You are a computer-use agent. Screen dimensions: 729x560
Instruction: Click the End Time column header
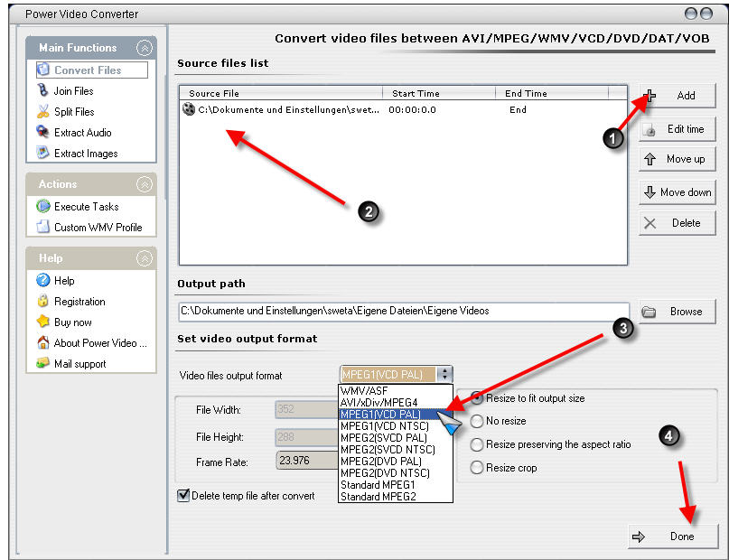pyautogui.click(x=552, y=93)
